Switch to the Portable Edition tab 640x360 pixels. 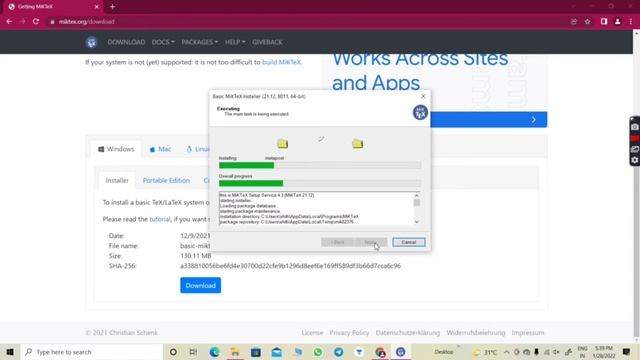pos(166,180)
